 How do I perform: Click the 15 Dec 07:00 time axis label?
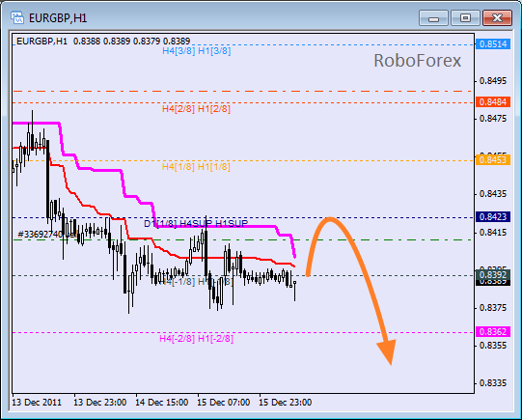click(x=224, y=403)
